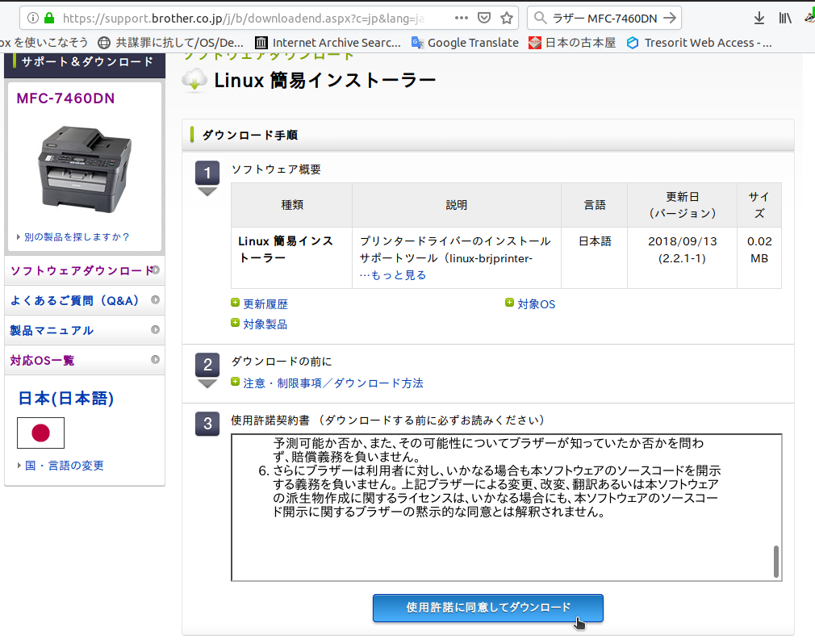Click the Japan flag image
The width and height of the screenshot is (815, 644).
40,433
